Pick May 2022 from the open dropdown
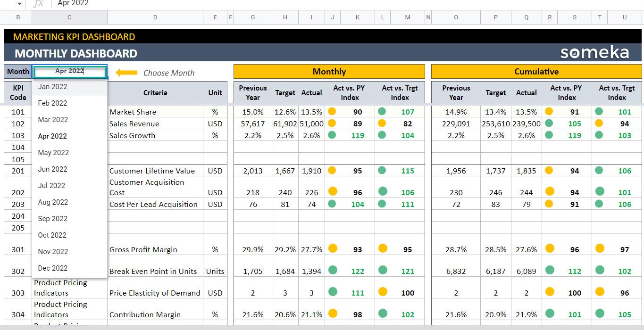 [x=52, y=153]
